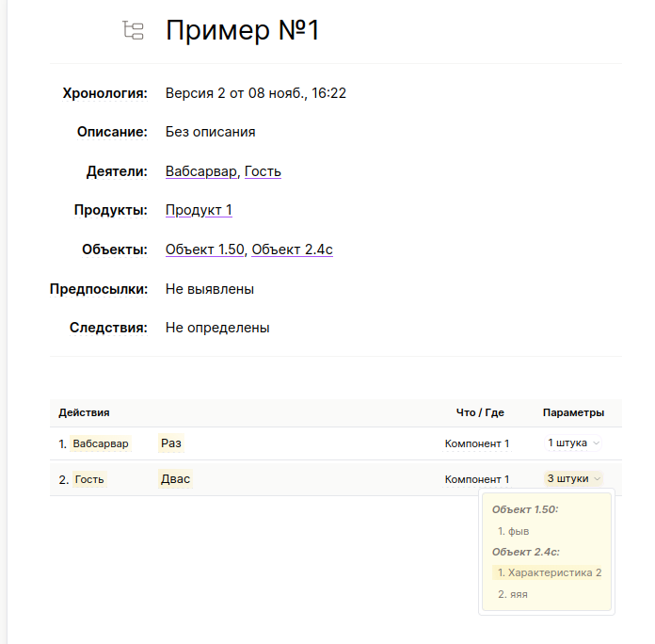
Task: Click the Следствия label
Action: click(108, 328)
